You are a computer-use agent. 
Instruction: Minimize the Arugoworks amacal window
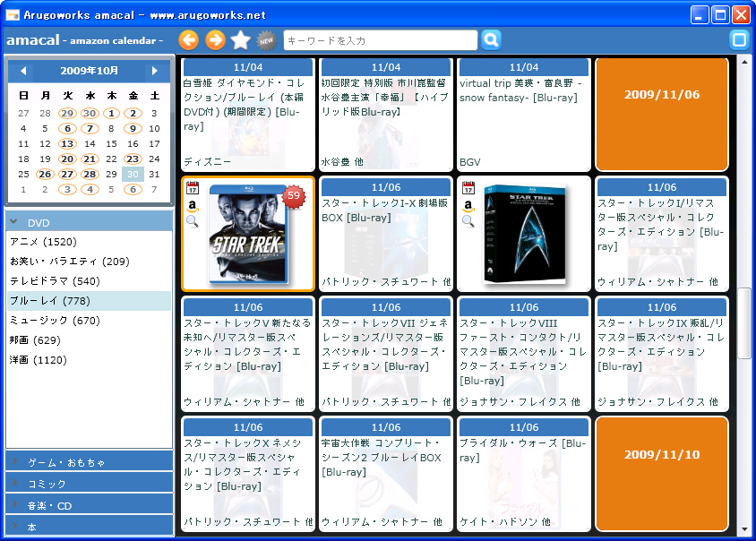pos(699,15)
